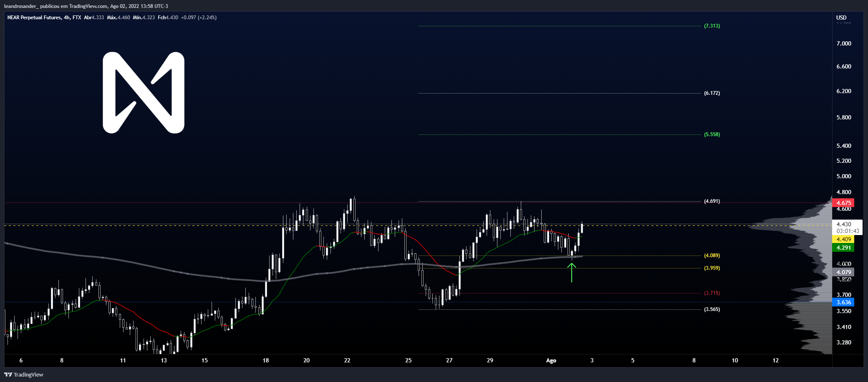Viewport: 868px width, 382px height.
Task: Click the Abr 4.333 open value
Action: pos(94,18)
